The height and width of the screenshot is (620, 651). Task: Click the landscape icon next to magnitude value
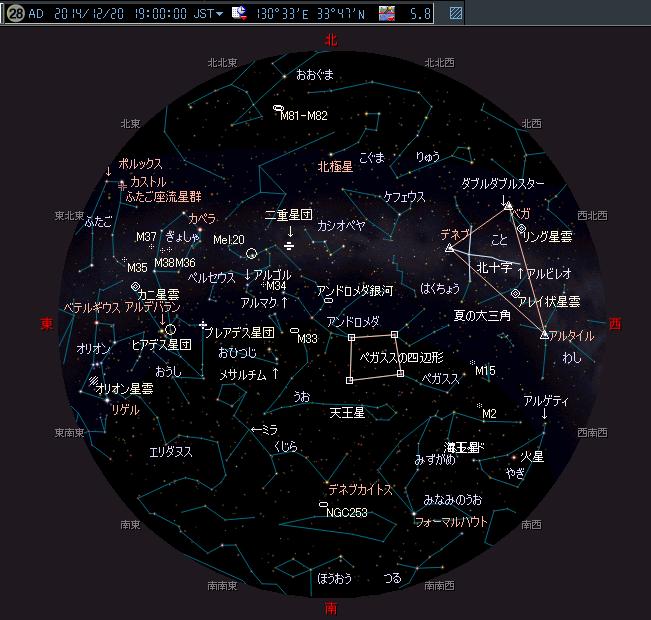pos(386,14)
